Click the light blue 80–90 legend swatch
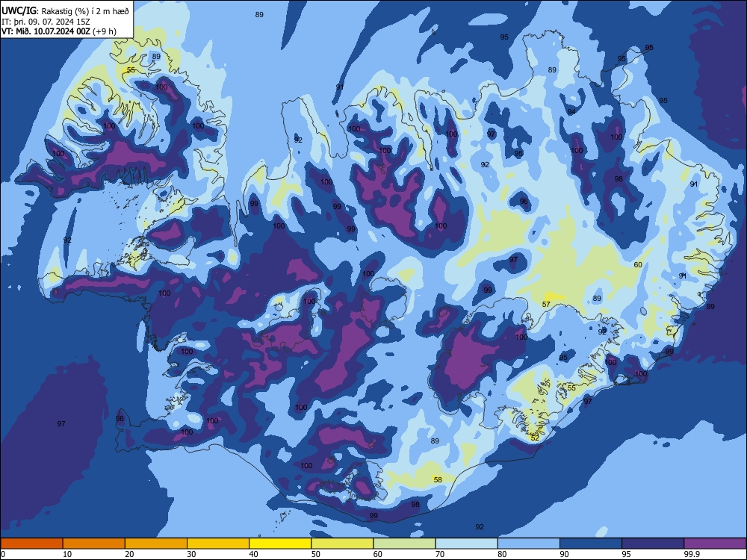Image resolution: width=747 pixels, height=560 pixels. [x=529, y=544]
